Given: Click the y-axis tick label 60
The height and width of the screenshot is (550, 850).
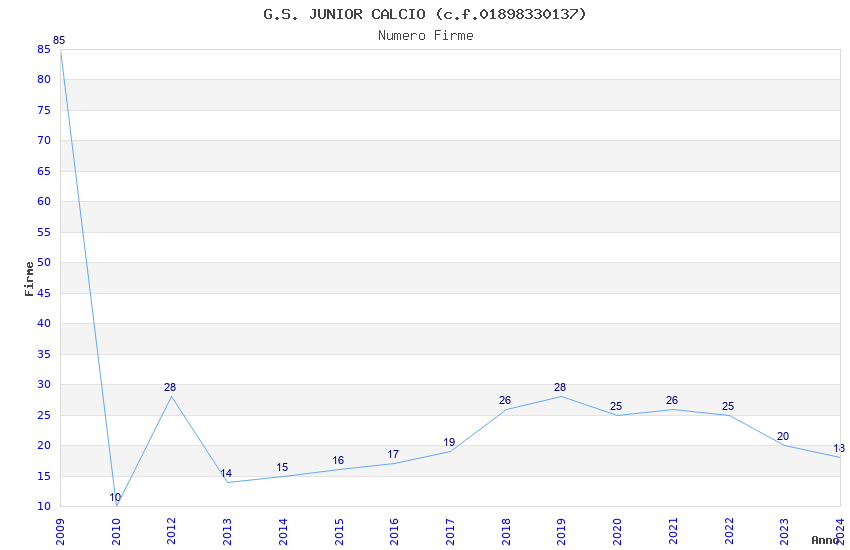Looking at the screenshot, I should [44, 201].
